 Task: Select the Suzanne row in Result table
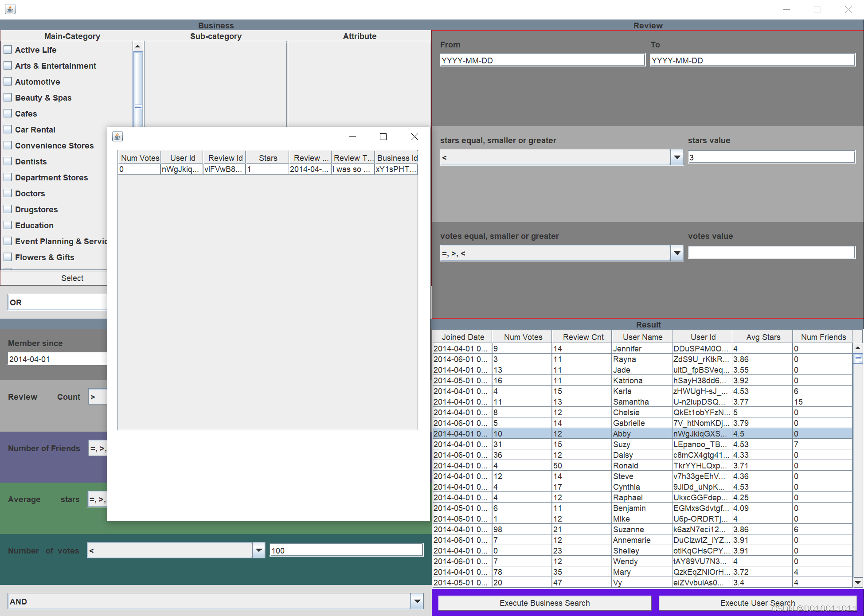(642, 529)
